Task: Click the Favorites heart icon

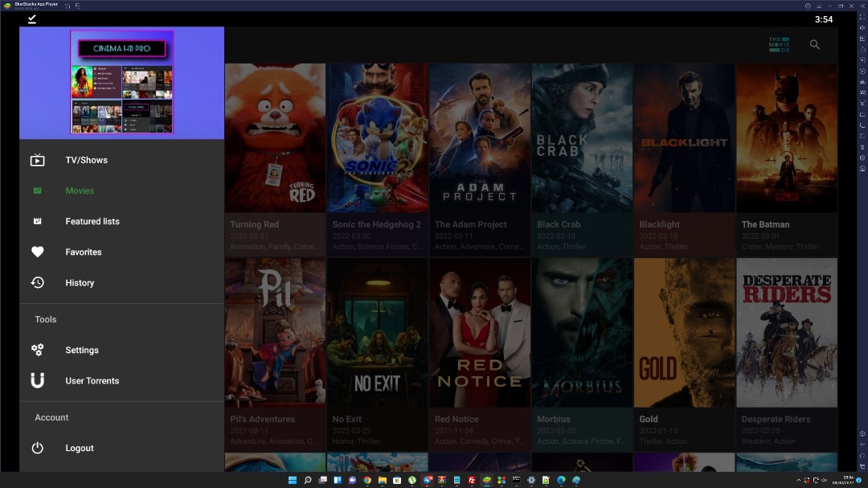Action: [37, 252]
